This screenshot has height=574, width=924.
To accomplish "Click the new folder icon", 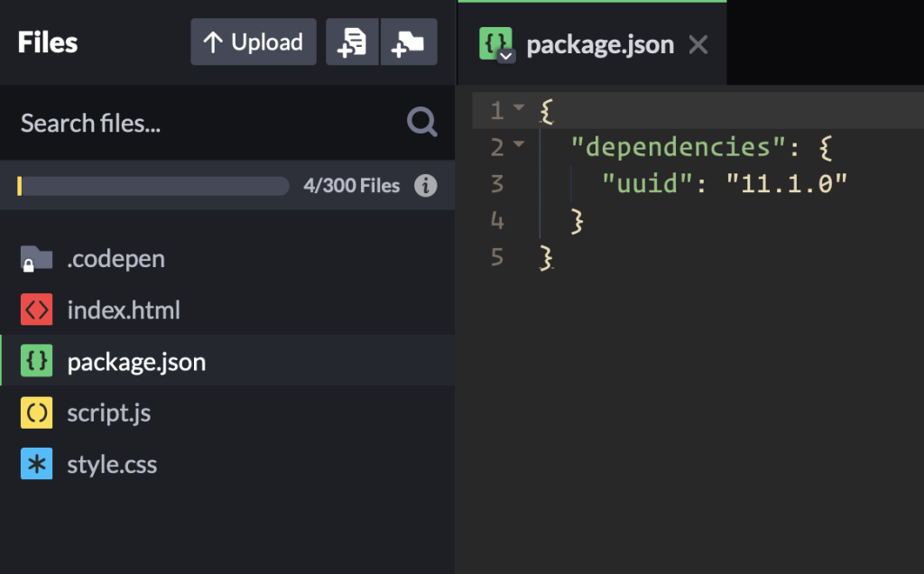I will [x=409, y=42].
